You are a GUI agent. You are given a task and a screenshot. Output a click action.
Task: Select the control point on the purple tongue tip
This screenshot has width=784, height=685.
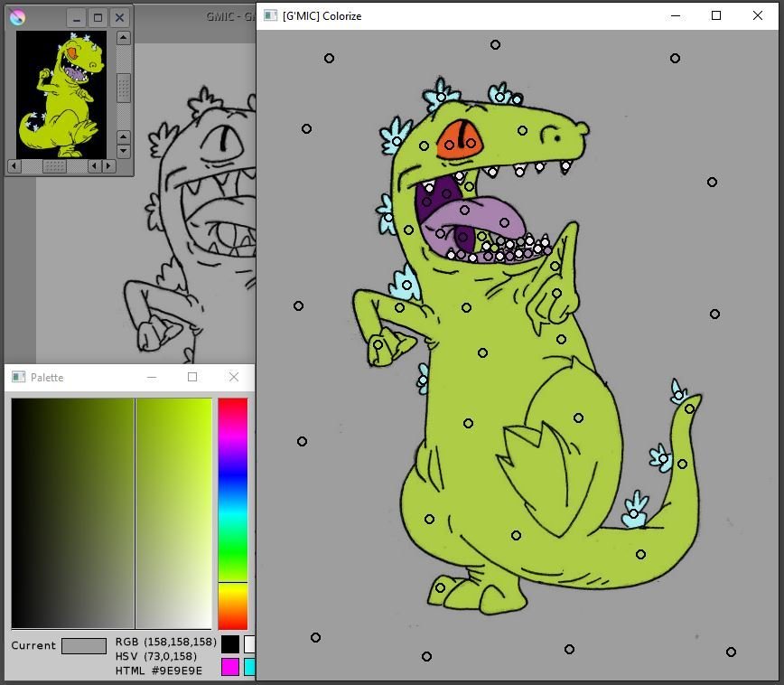504,222
